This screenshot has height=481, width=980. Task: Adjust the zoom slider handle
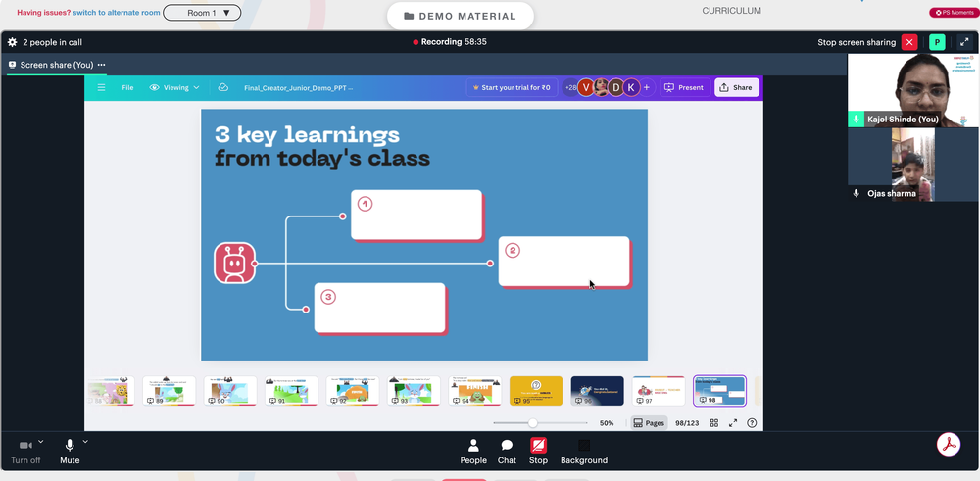[x=532, y=423]
